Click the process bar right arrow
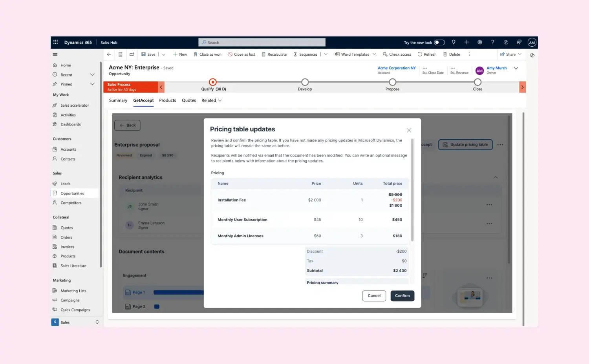This screenshot has width=589, height=364. [x=522, y=87]
